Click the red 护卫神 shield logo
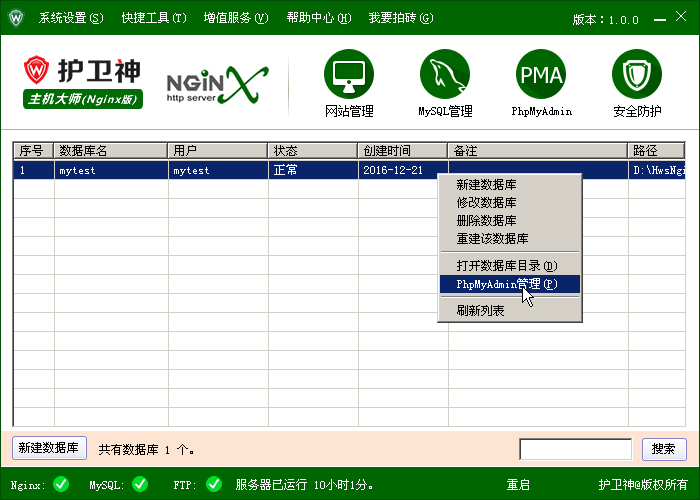The height and width of the screenshot is (500, 700). point(36,70)
